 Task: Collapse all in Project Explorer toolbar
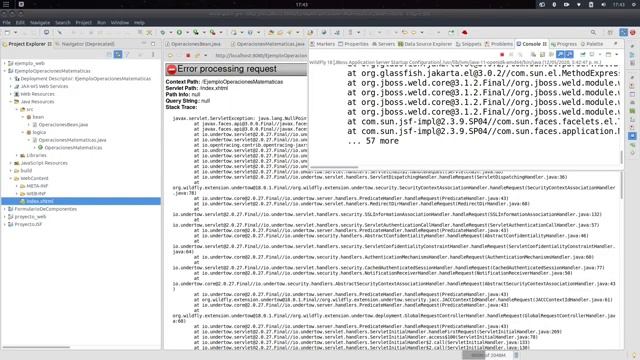[109, 54]
